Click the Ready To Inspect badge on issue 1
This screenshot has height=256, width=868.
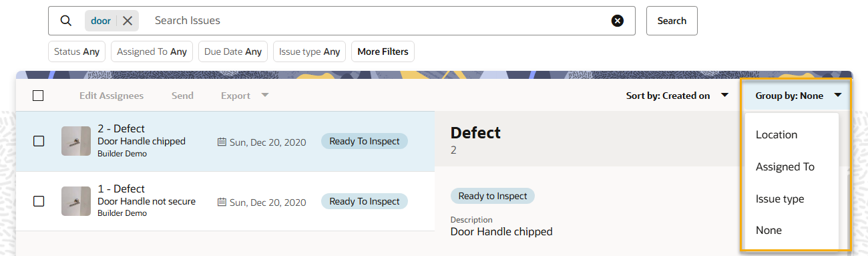click(x=365, y=201)
